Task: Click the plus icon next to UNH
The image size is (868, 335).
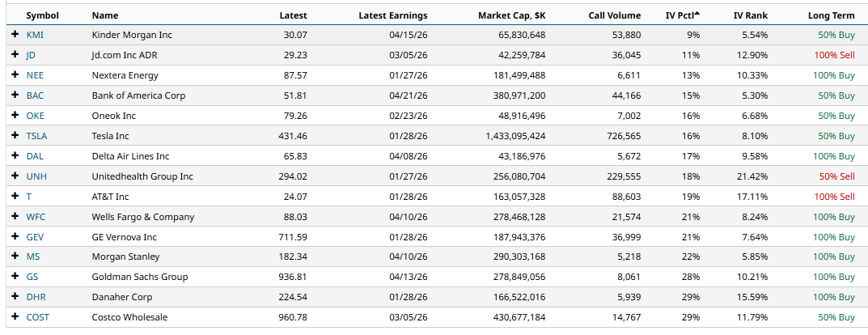Action: pyautogui.click(x=15, y=176)
